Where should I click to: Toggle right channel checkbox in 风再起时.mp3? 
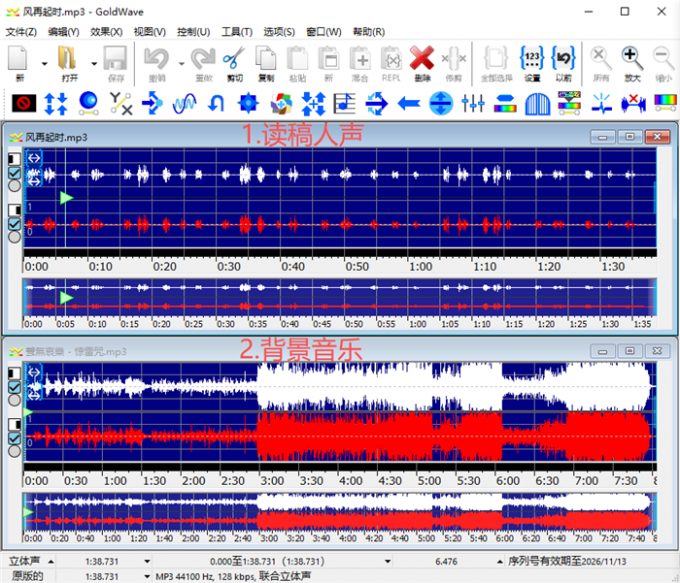tap(14, 224)
